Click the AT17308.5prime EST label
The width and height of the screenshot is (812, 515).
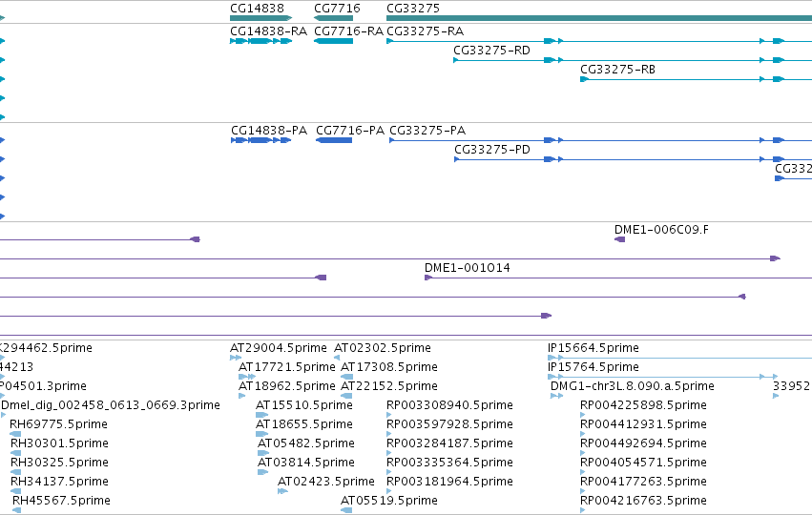click(x=389, y=367)
